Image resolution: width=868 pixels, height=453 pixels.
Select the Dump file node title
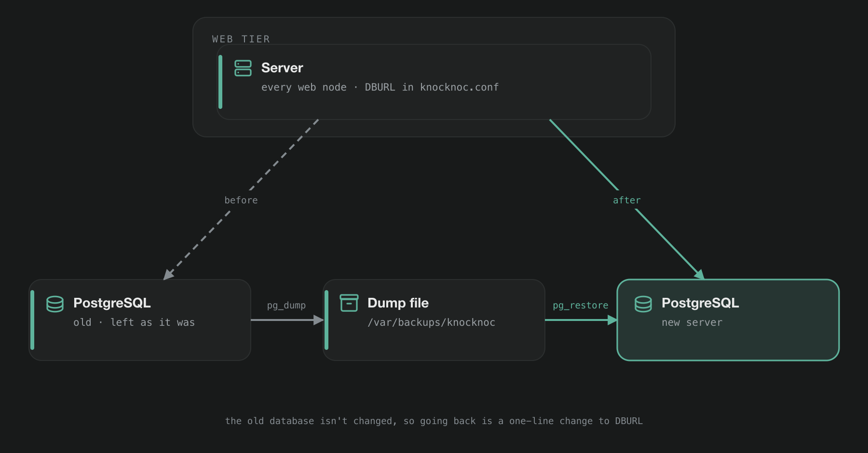click(398, 303)
